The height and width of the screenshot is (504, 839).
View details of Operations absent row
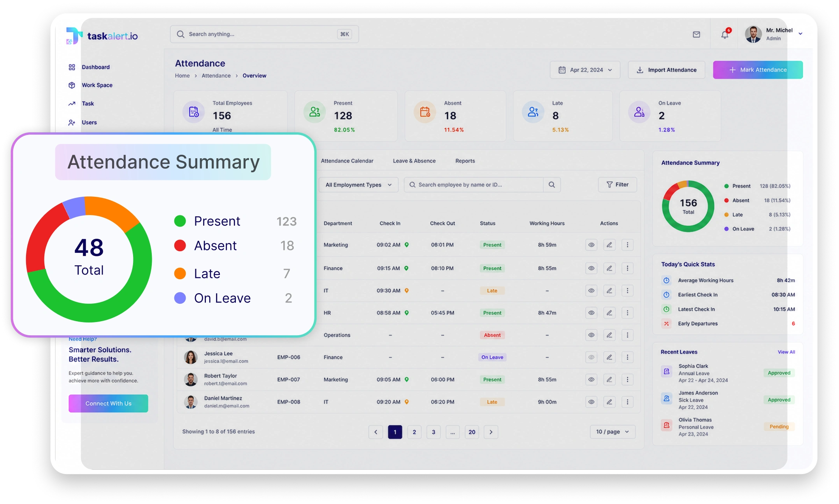pos(591,335)
